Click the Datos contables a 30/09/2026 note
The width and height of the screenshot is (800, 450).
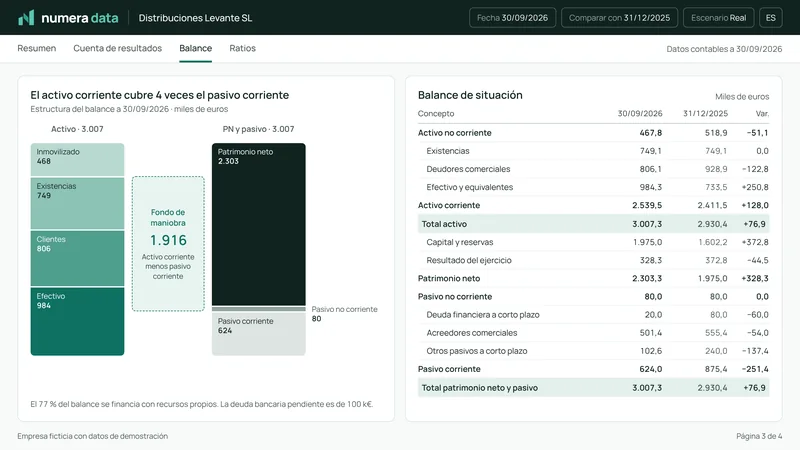click(724, 49)
